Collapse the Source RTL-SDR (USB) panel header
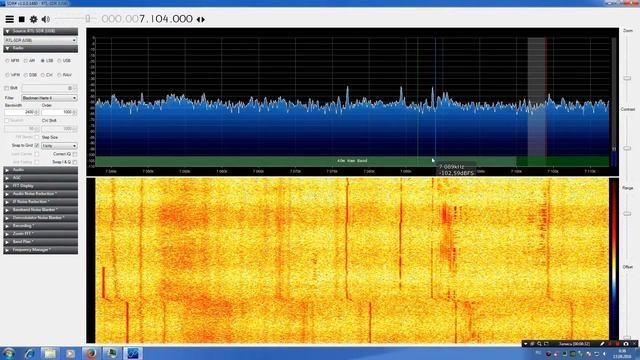Viewport: 640px width, 360px height. click(40, 31)
